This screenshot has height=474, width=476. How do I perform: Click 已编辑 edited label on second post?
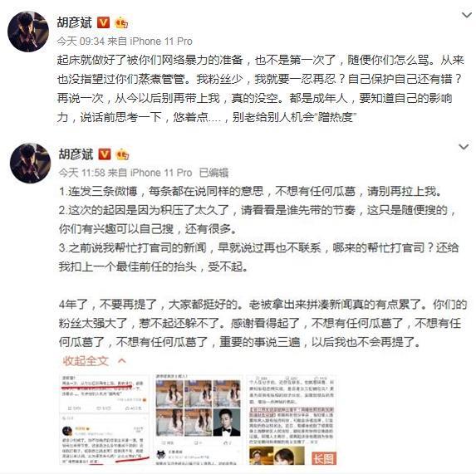(x=213, y=173)
